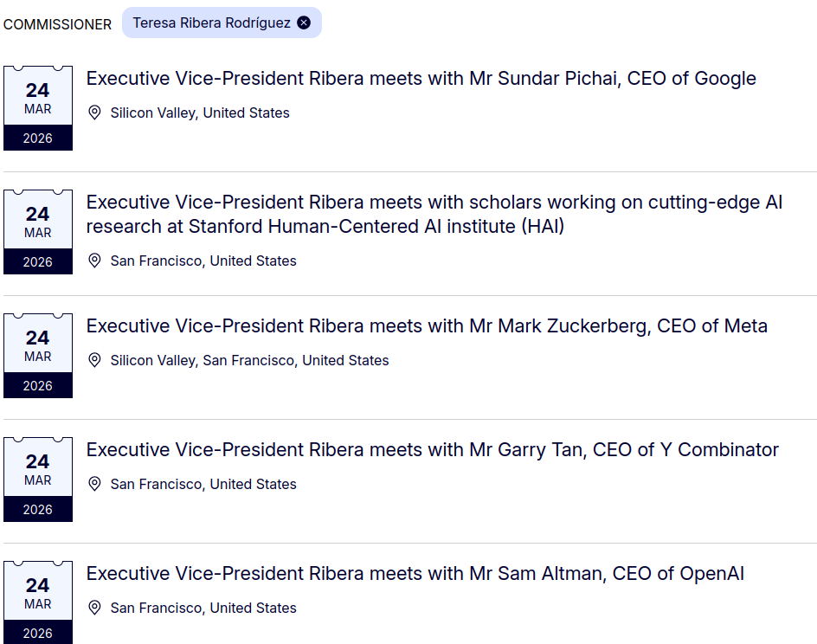Image resolution: width=817 pixels, height=644 pixels.
Task: Click the location pin for the Stanford HAI event
Action: (95, 261)
